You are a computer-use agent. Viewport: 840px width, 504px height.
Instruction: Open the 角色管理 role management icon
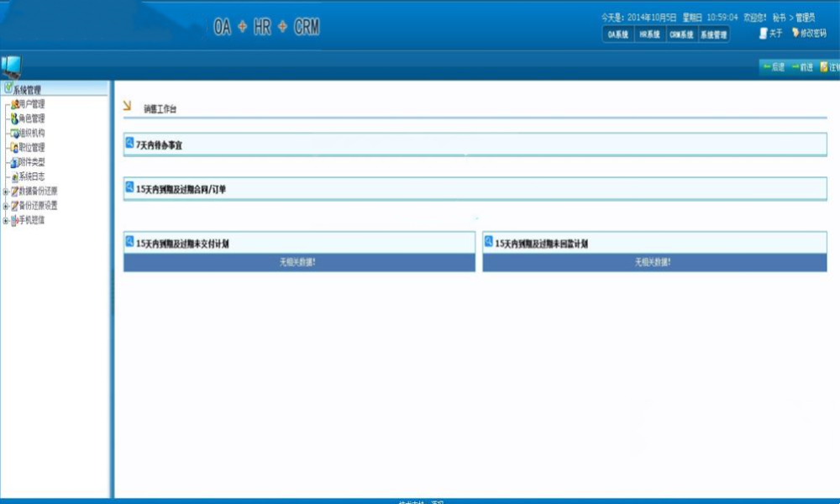coord(14,119)
